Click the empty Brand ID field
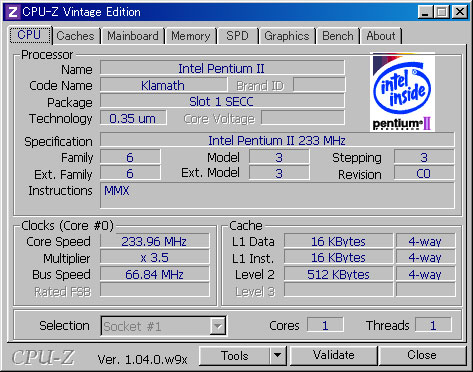The height and width of the screenshot is (372, 473). [319, 85]
